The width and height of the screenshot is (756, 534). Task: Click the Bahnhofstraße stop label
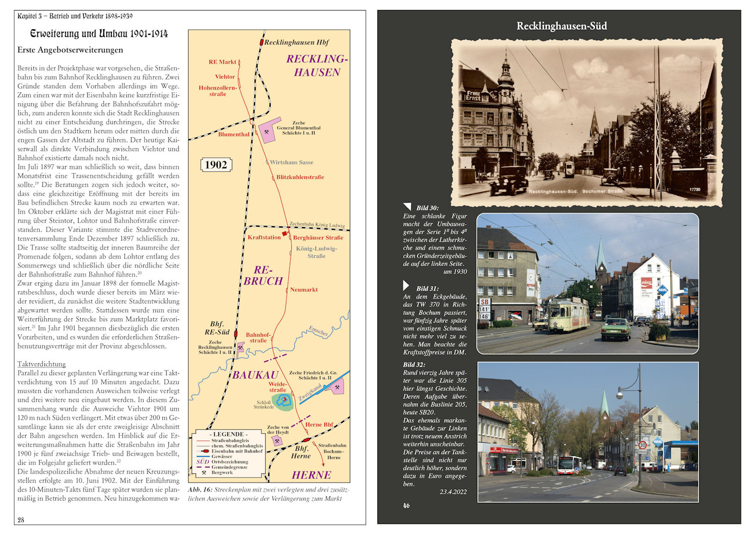(x=258, y=338)
